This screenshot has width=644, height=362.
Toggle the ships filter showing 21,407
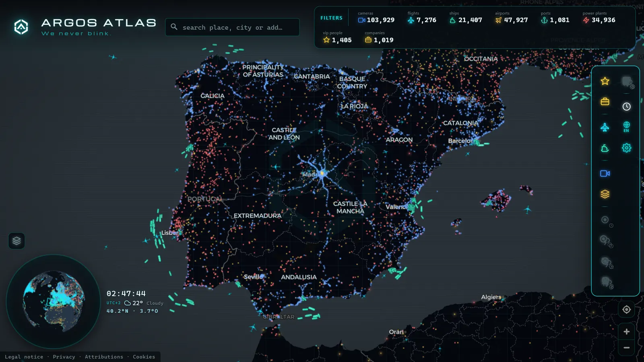[x=466, y=17]
